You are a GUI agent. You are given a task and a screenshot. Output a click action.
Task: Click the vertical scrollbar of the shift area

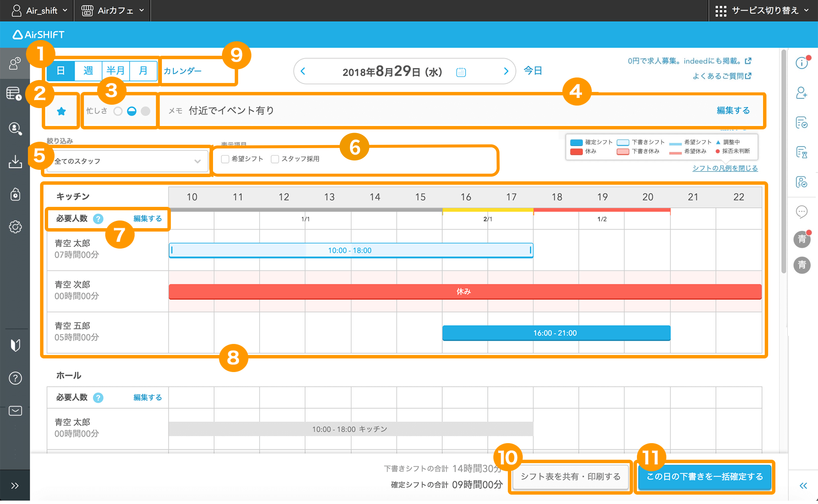(x=784, y=161)
